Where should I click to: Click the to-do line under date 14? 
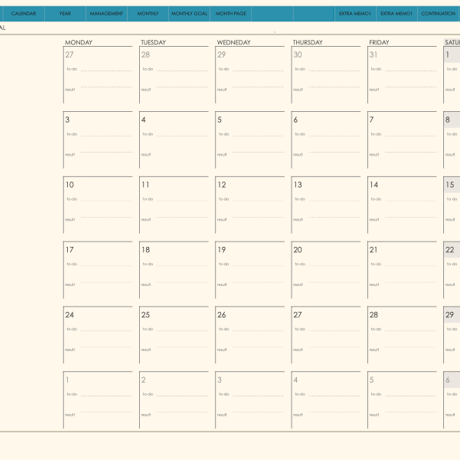(410, 201)
